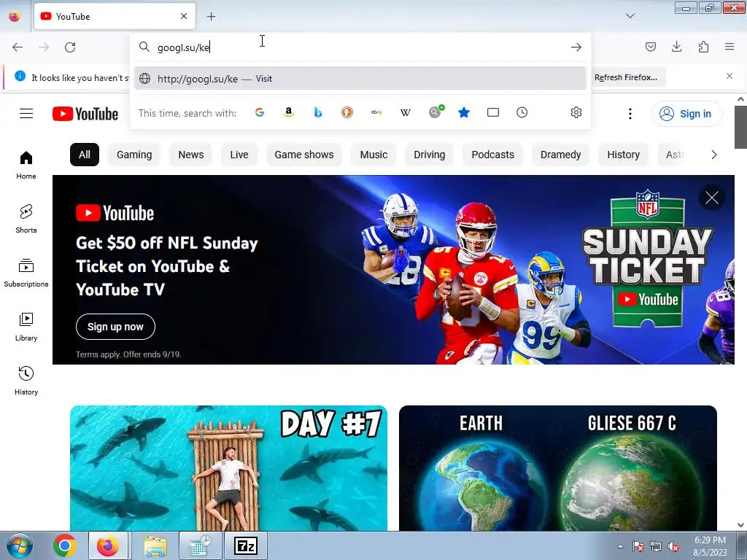
Task: Search this time with Google
Action: point(260,112)
